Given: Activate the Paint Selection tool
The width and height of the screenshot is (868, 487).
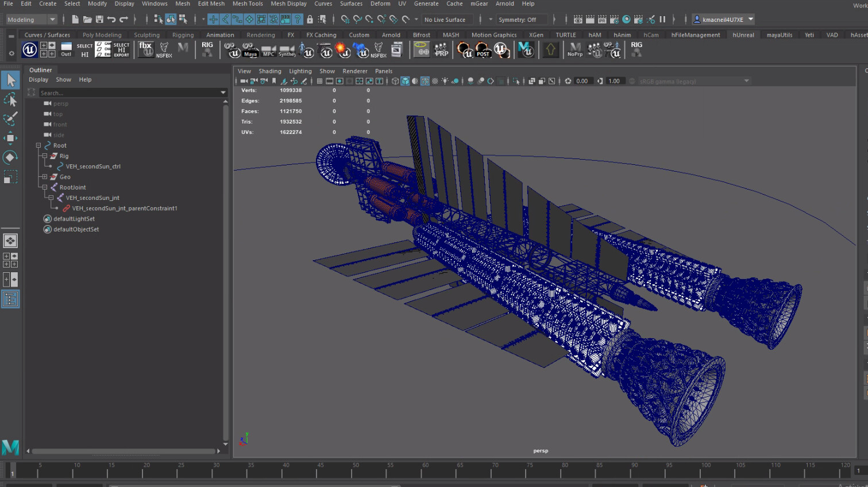Looking at the screenshot, I should point(10,119).
